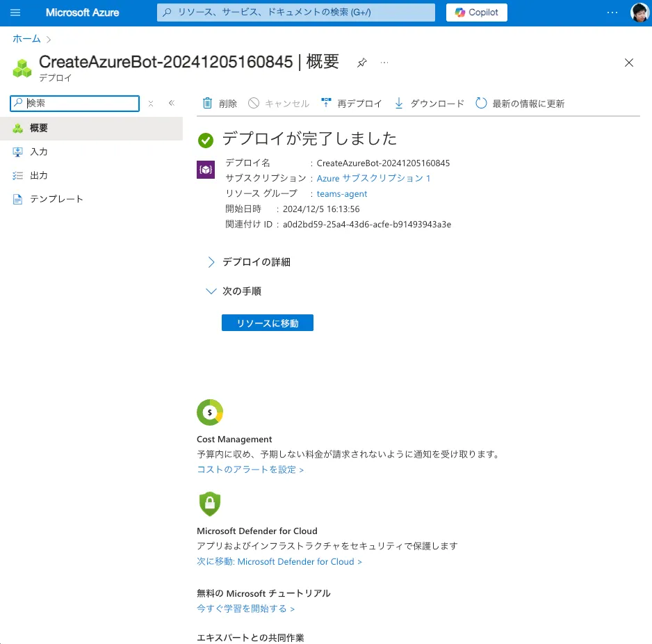The height and width of the screenshot is (644, 652).
Task: Open Azure サブスクリプション 1 link
Action: click(x=373, y=179)
